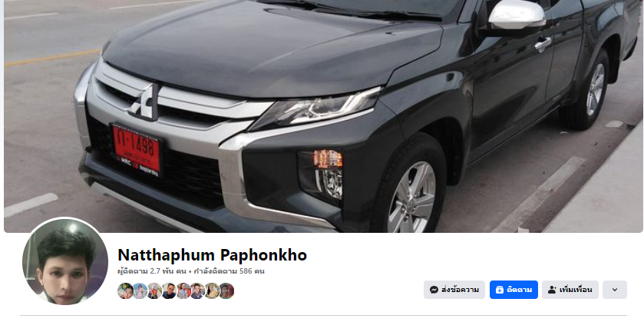The image size is (644, 322).
Task: Open avatar of man in dark blue shirt
Action: coord(169,290)
